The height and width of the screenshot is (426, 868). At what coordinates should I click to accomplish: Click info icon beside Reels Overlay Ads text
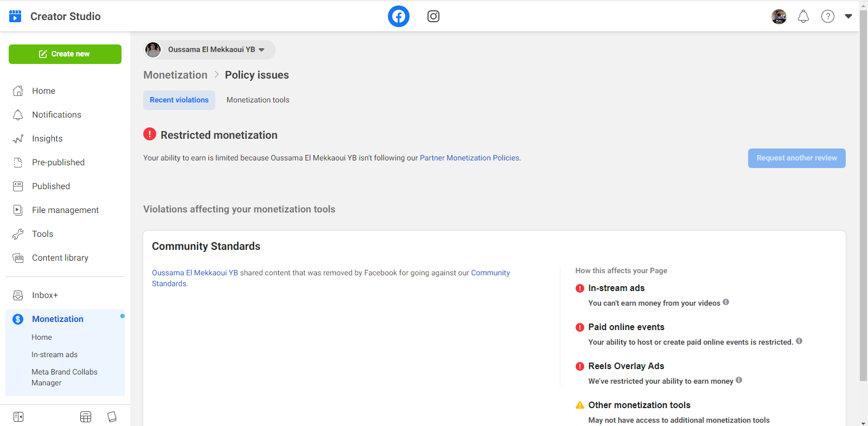tap(739, 380)
